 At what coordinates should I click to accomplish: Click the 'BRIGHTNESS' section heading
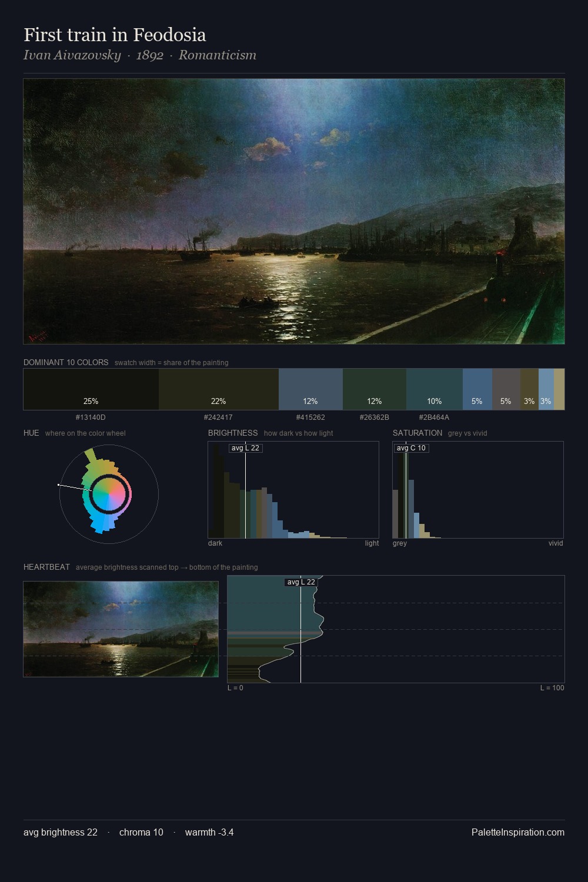(x=233, y=433)
